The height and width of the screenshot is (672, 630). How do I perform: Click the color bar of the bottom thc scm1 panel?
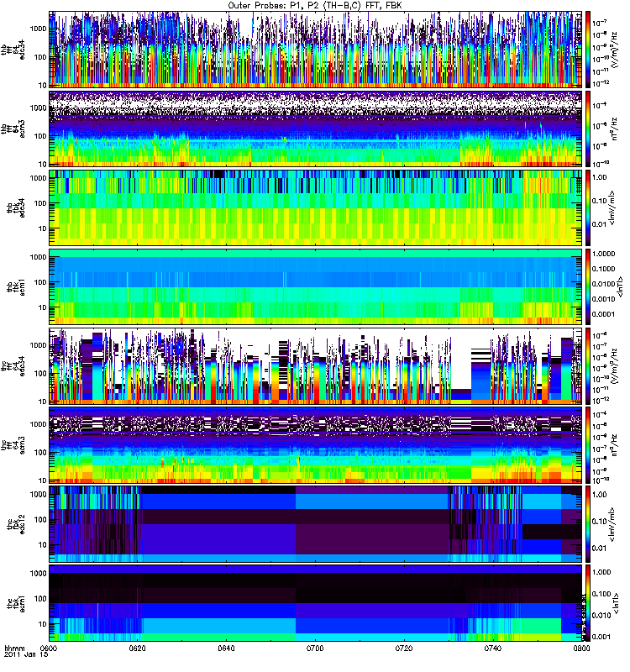click(x=588, y=603)
